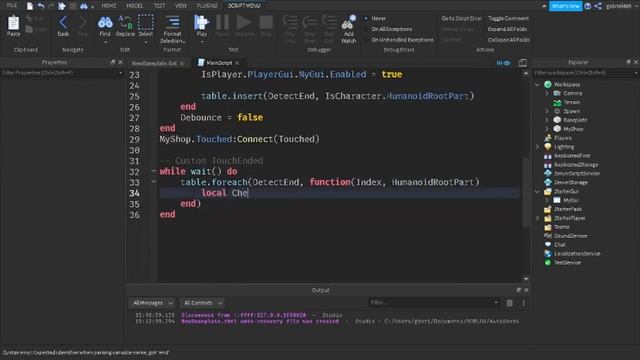Image resolution: width=640 pixels, height=360 pixels.
Task: Open the FILE menu
Action: (x=12, y=5)
